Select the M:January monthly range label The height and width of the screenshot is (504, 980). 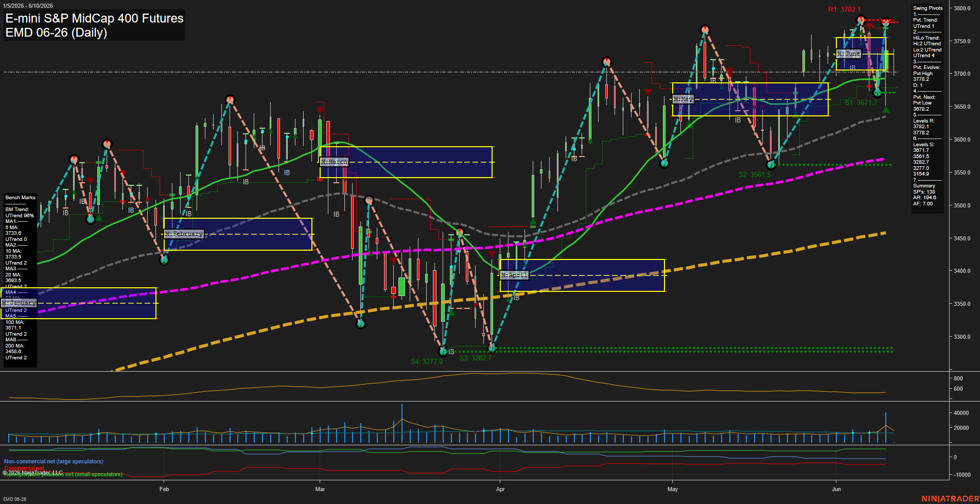pyautogui.click(x=19, y=303)
